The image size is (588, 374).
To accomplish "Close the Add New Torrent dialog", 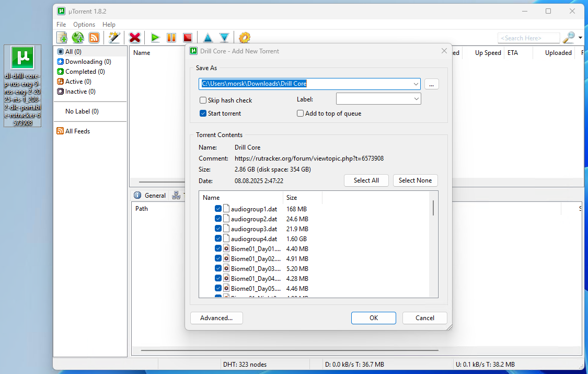I will coord(444,51).
